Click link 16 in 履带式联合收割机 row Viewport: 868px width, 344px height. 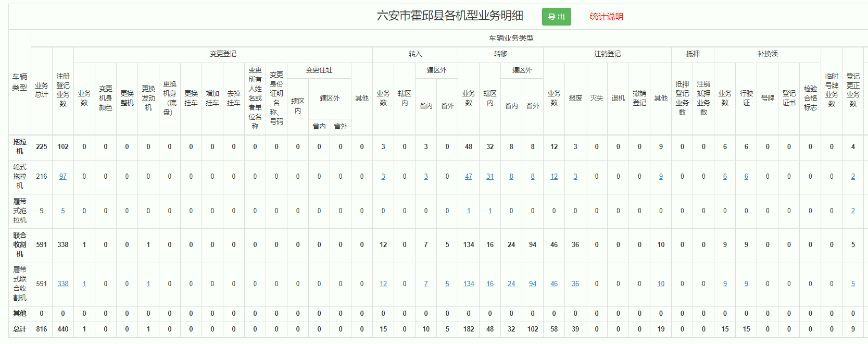point(490,284)
